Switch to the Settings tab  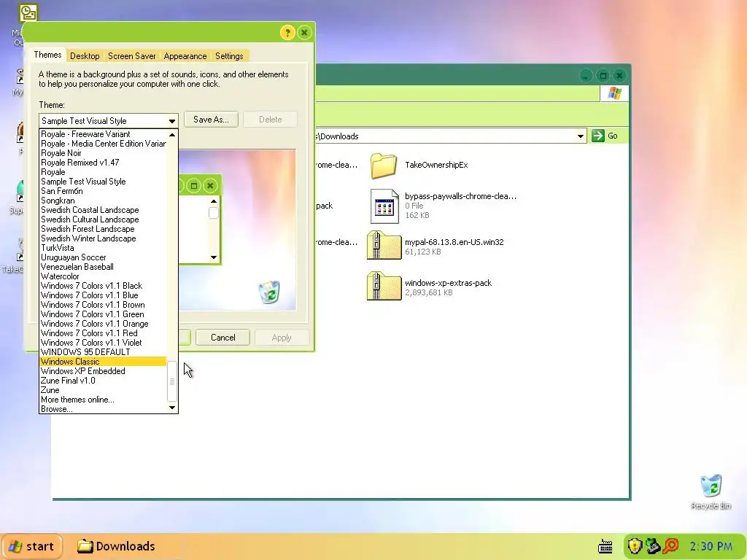[x=229, y=55]
